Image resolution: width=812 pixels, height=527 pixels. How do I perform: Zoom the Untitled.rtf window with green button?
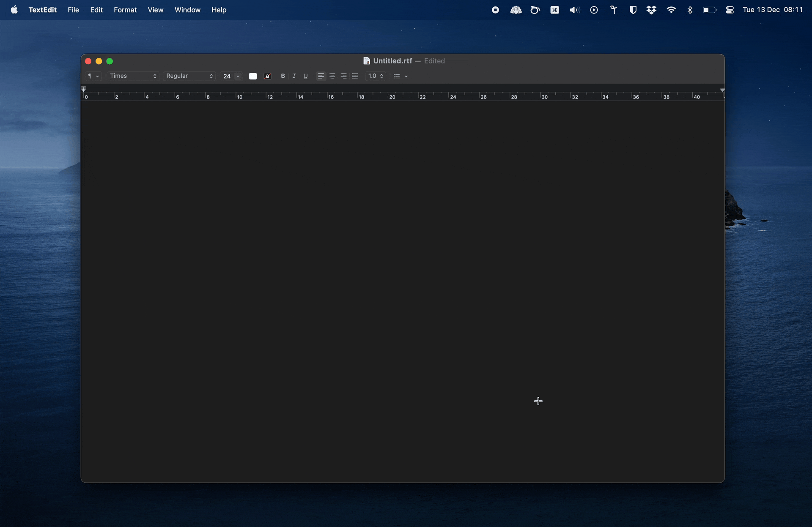[110, 61]
